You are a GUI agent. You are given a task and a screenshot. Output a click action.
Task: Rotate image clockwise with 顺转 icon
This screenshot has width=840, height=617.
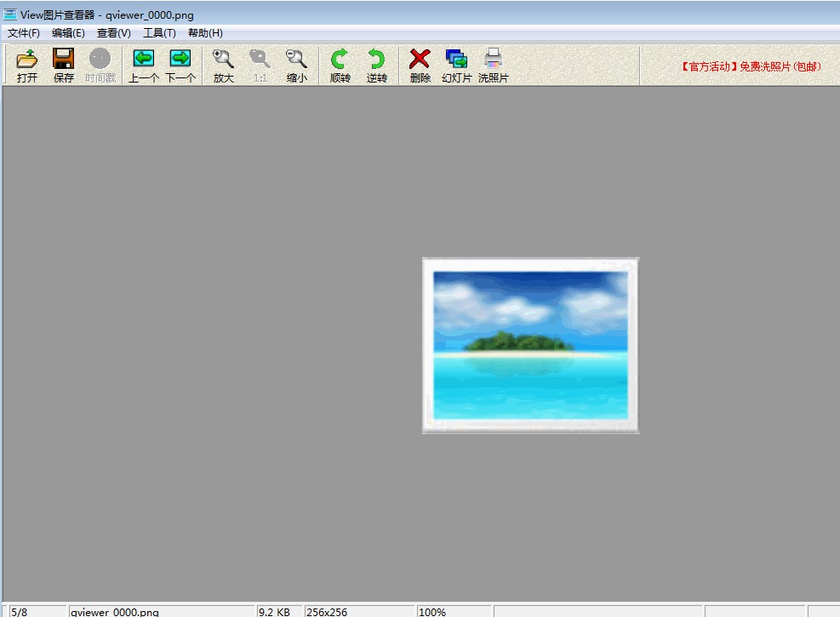339,64
